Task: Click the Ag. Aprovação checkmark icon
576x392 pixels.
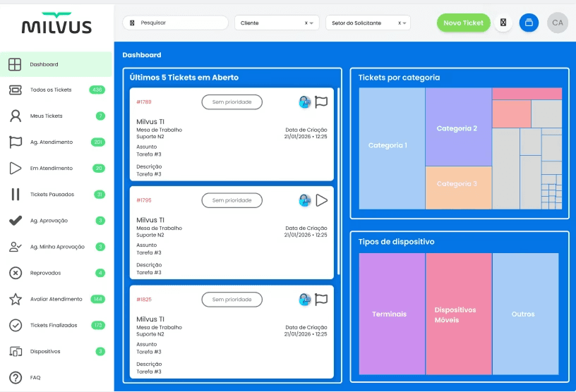Action: pyautogui.click(x=16, y=221)
